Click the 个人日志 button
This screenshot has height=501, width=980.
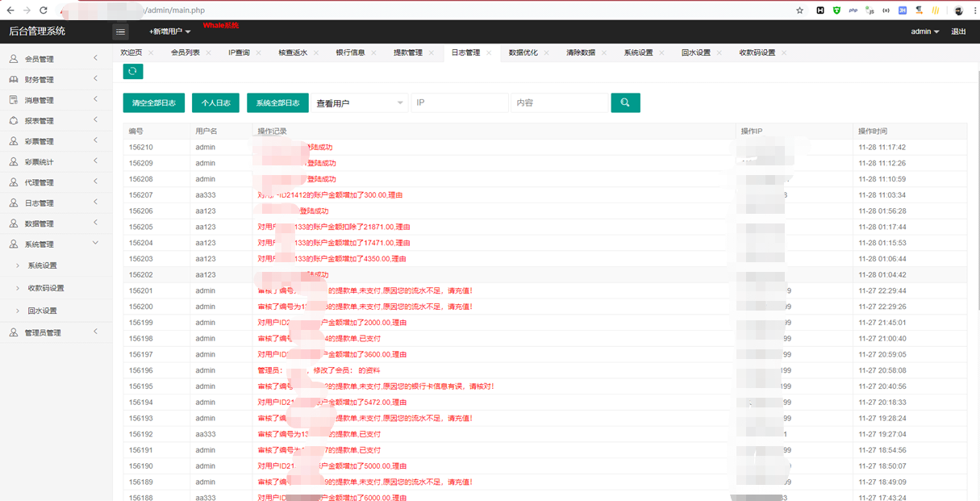coord(215,102)
